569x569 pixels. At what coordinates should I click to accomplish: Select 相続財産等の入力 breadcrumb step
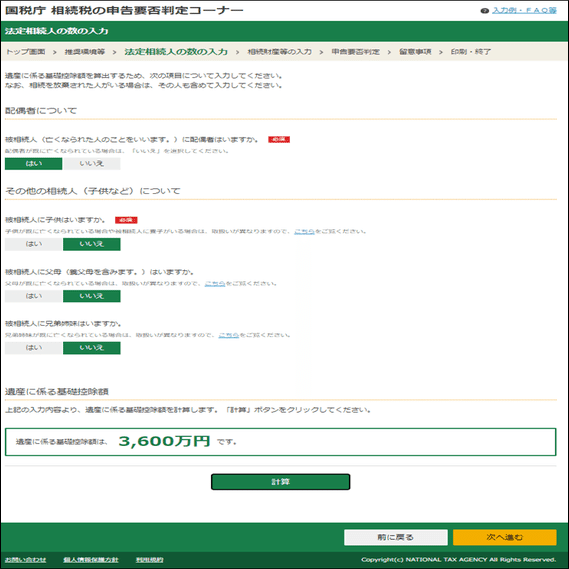coord(279,52)
